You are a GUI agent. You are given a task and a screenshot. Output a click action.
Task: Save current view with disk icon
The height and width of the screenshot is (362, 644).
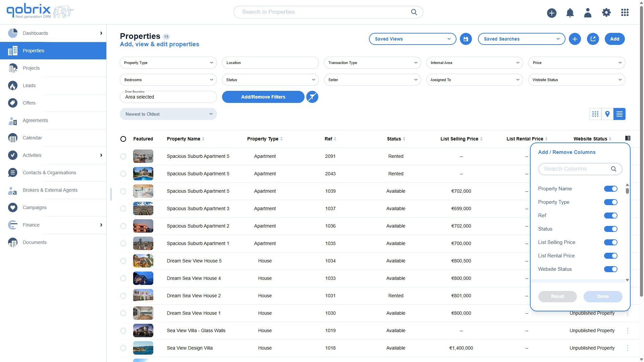(466, 39)
